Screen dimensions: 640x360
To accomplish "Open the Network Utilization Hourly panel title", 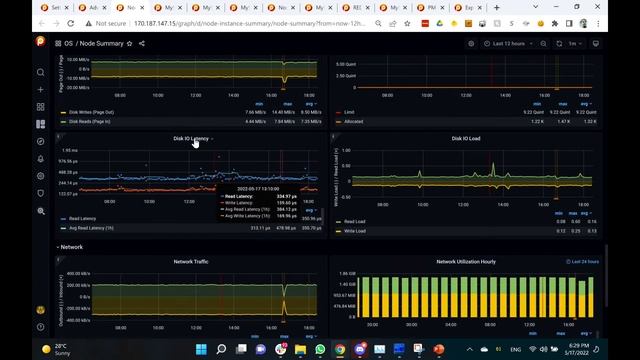I will [466, 262].
